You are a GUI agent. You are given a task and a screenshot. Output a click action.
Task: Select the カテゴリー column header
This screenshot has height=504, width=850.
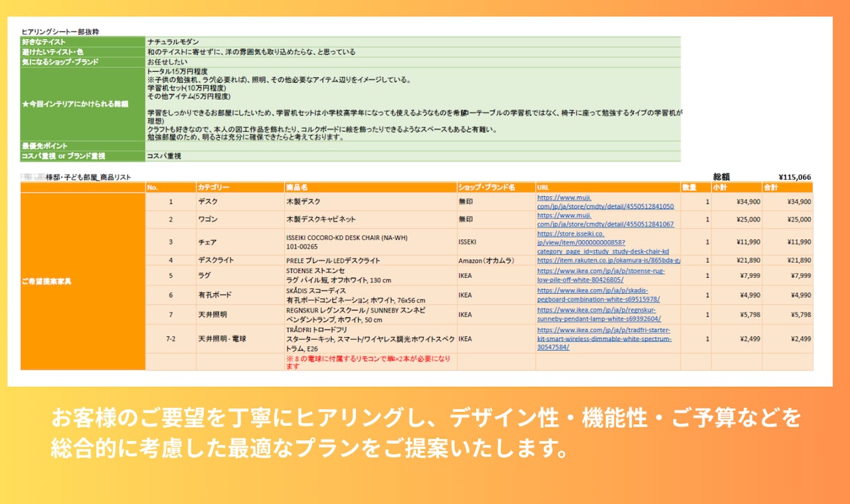240,187
